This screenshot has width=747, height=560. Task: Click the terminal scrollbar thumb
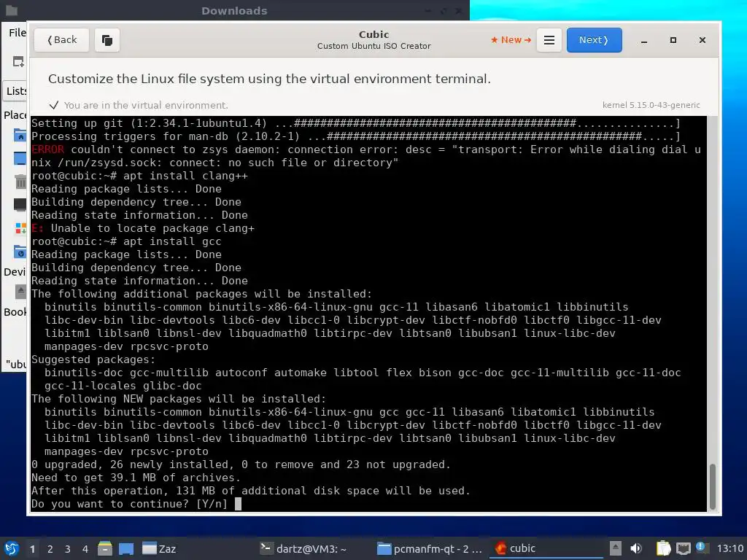click(712, 486)
